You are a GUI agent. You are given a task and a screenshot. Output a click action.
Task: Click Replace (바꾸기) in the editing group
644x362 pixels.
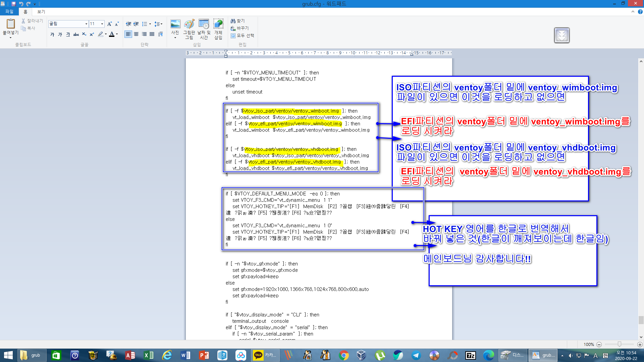[239, 28]
